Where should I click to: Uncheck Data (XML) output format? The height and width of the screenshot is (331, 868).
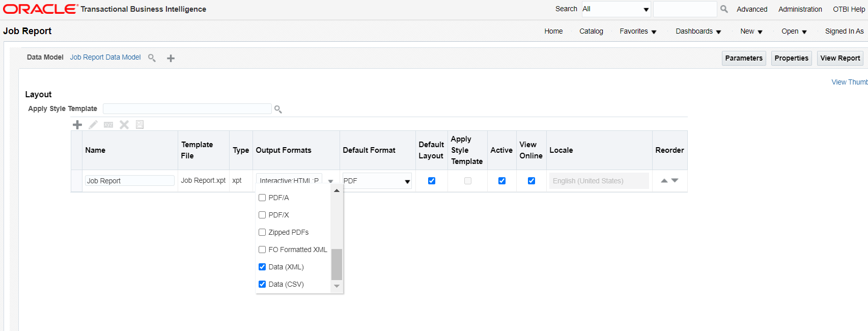tap(262, 267)
